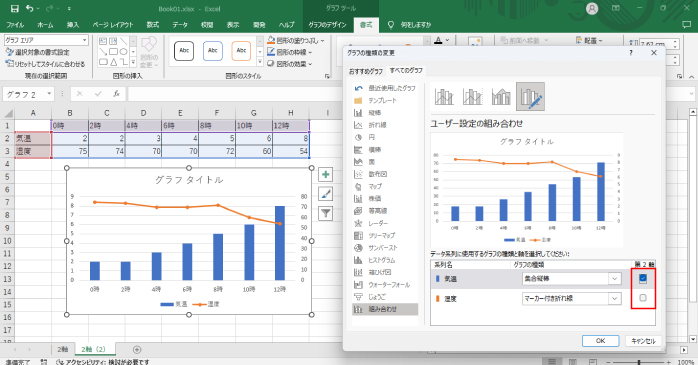The height and width of the screenshot is (365, 698).
Task: Pick the first combo chart subtype thumbnail
Action: point(444,96)
